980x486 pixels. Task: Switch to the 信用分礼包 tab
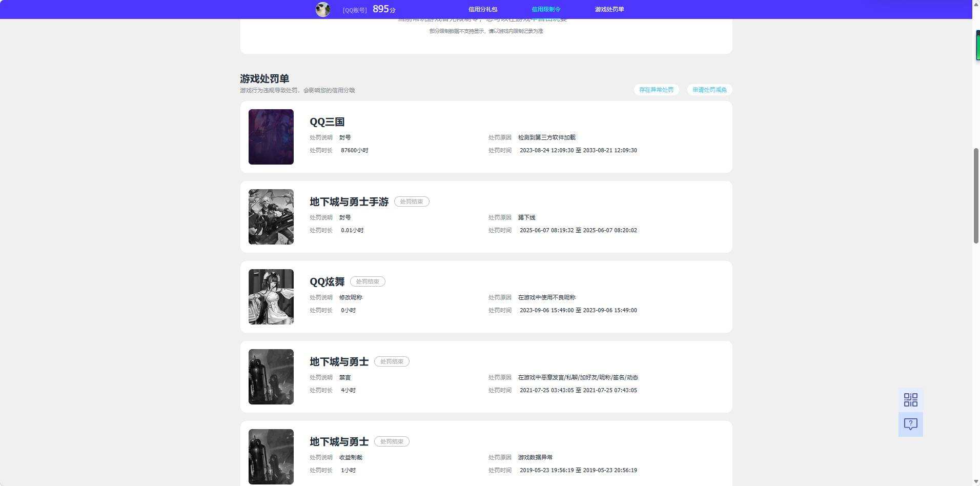point(483,9)
